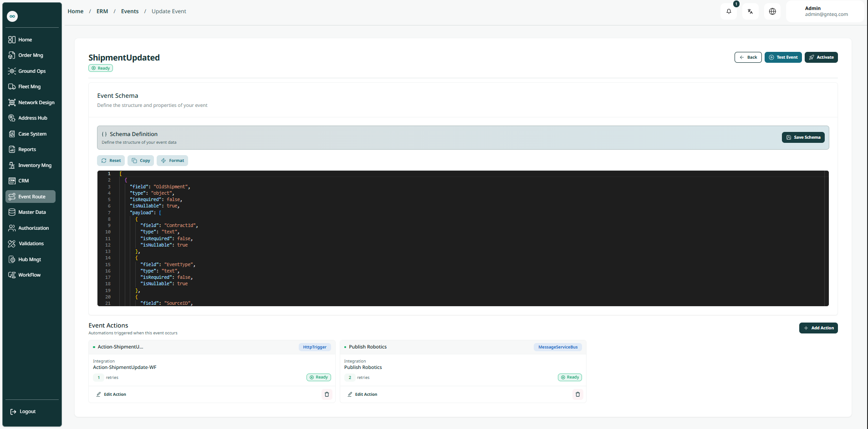
Task: Click the Inventory Mng sidebar icon
Action: (x=12, y=165)
